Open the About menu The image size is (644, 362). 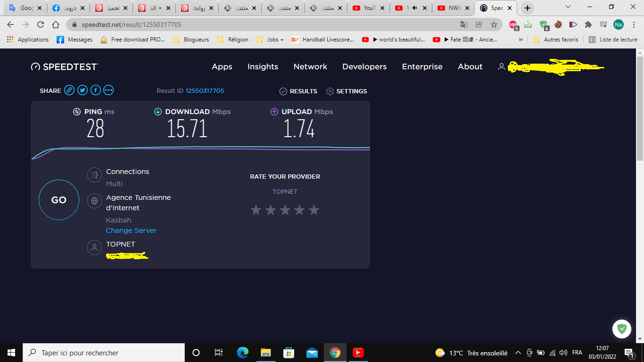(470, 66)
